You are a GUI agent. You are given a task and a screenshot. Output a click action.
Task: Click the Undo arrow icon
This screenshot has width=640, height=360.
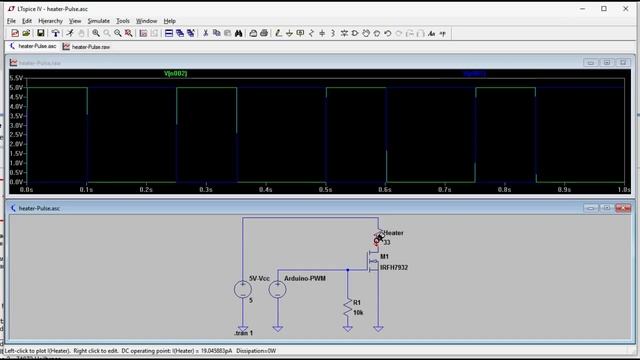pyautogui.click(x=388, y=33)
